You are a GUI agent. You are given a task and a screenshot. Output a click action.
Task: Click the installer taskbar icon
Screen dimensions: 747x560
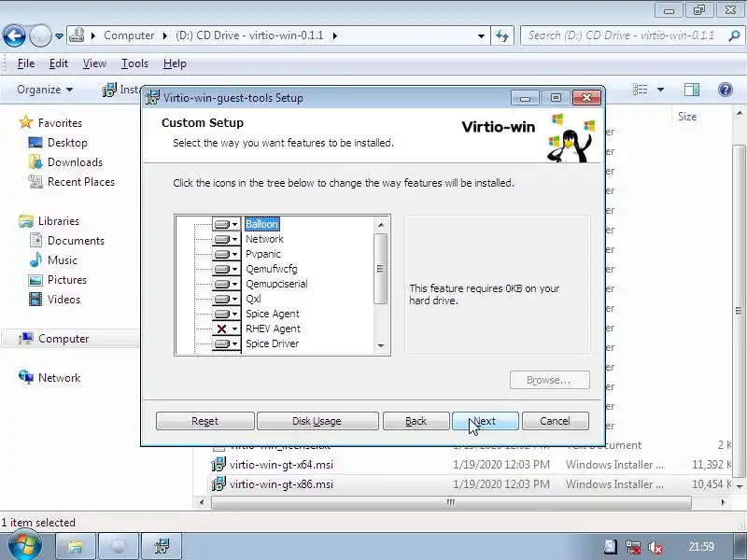pyautogui.click(x=162, y=546)
